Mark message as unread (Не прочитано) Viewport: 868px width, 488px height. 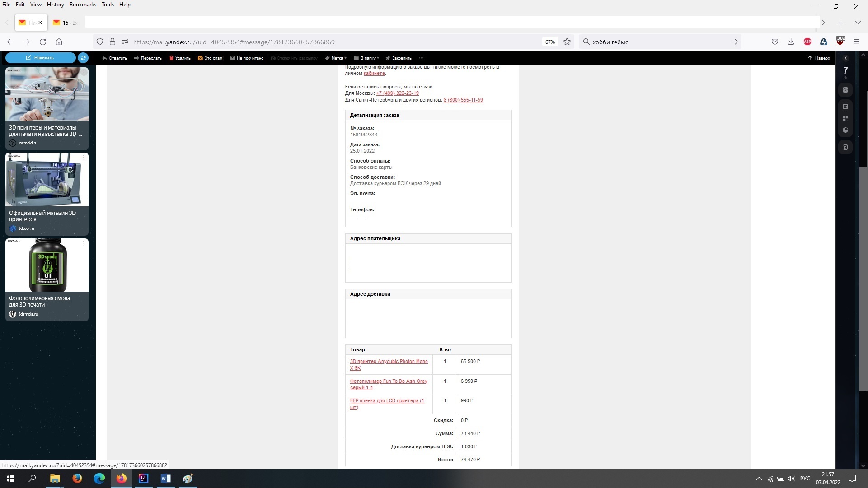[247, 58]
